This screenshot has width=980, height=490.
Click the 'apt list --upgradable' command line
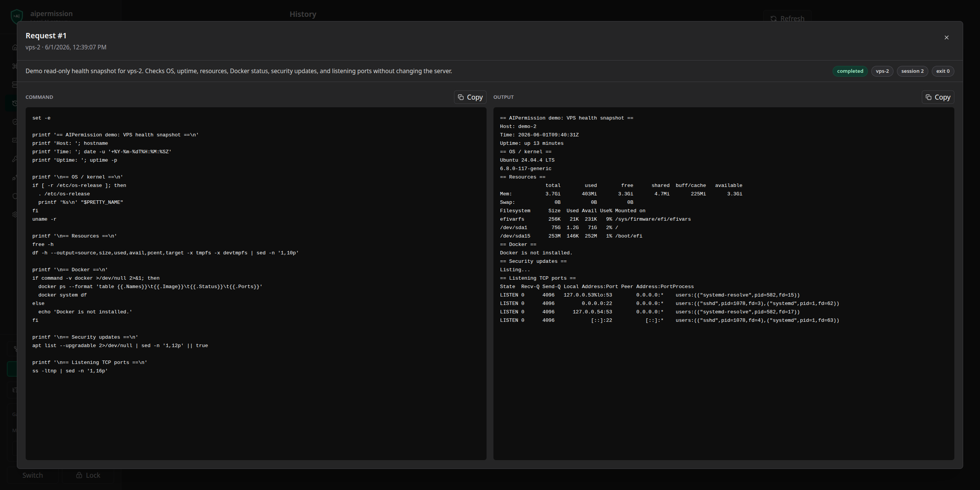coord(120,346)
